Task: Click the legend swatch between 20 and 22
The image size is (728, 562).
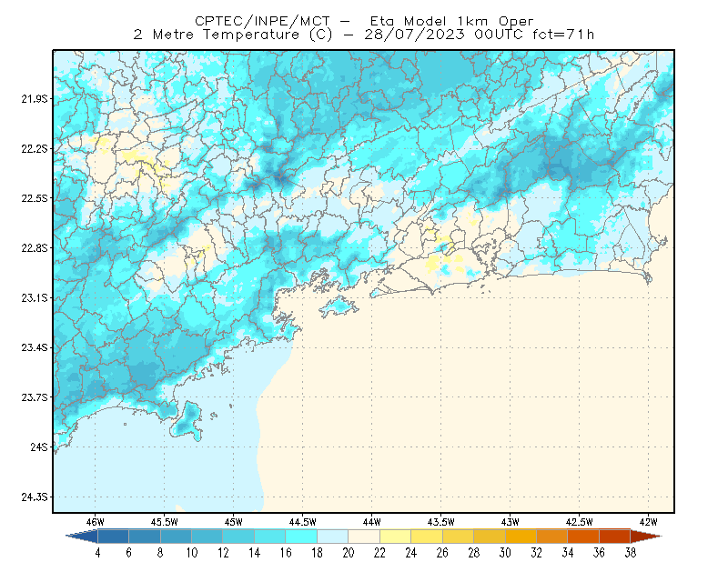Action: (x=364, y=536)
